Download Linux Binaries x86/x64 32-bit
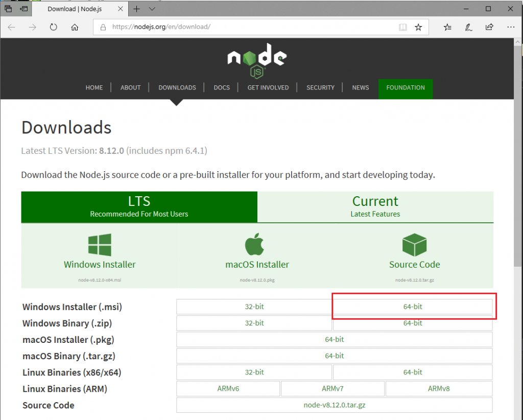The width and height of the screenshot is (523, 420). tap(254, 372)
